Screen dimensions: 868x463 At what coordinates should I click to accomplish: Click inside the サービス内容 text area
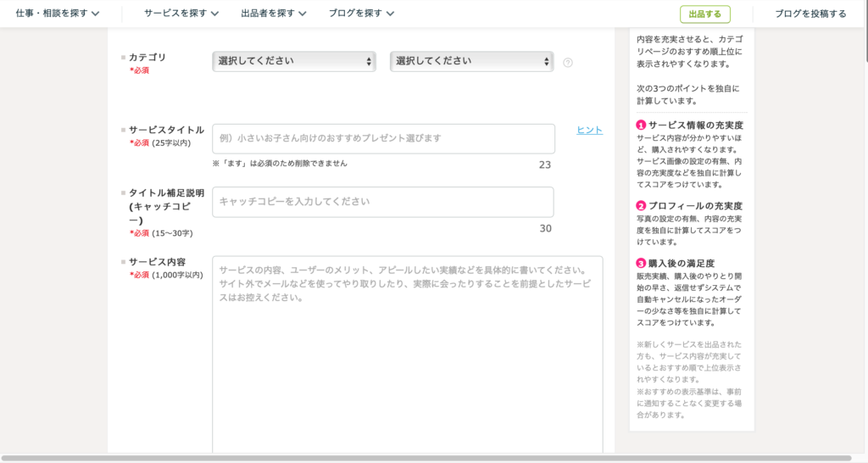(407, 356)
